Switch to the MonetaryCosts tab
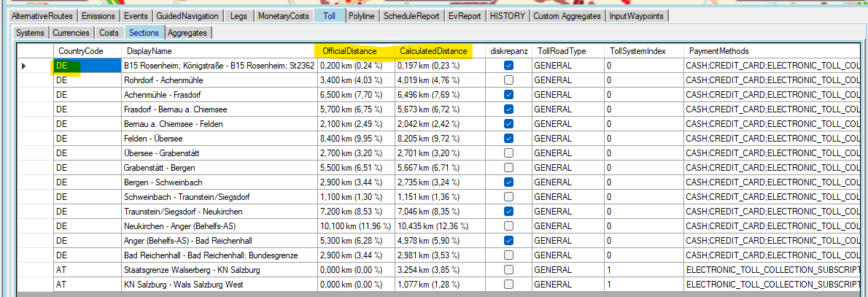The width and height of the screenshot is (868, 297). click(x=284, y=15)
